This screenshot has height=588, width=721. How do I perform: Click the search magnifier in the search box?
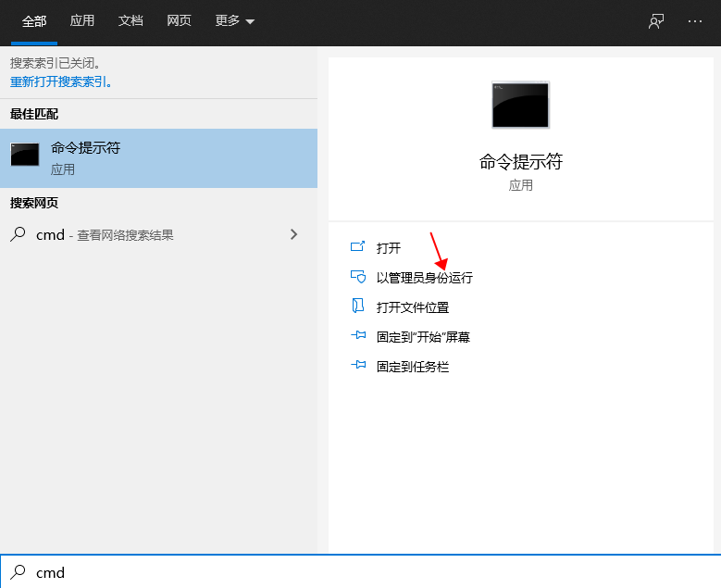[18, 572]
